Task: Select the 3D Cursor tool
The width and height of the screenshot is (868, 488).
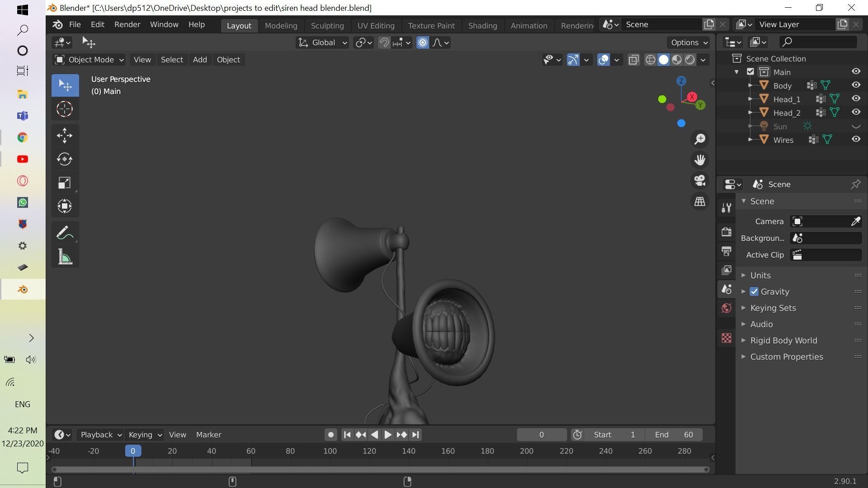Action: coord(65,109)
